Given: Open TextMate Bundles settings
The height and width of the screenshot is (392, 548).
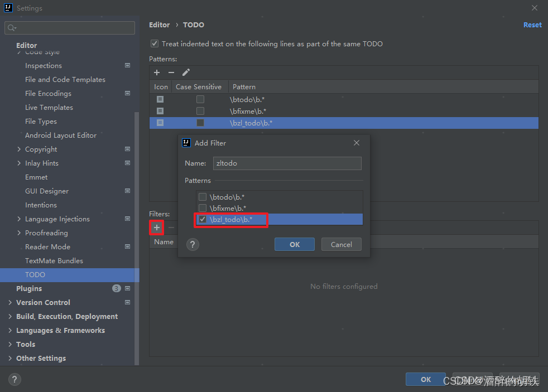Looking at the screenshot, I should pos(54,261).
